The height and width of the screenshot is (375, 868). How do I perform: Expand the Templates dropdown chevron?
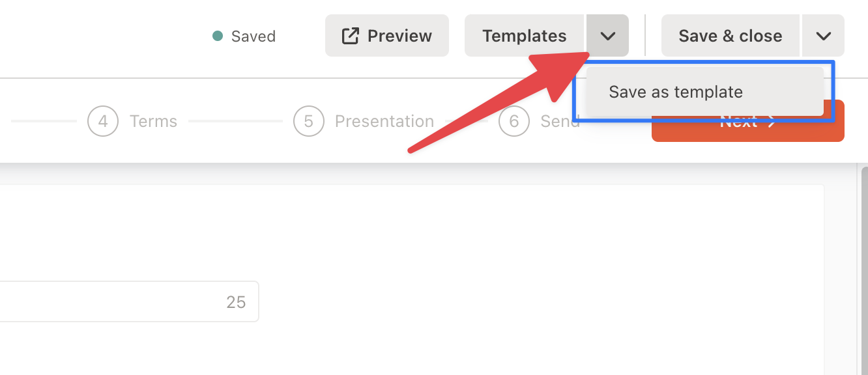[x=607, y=36]
